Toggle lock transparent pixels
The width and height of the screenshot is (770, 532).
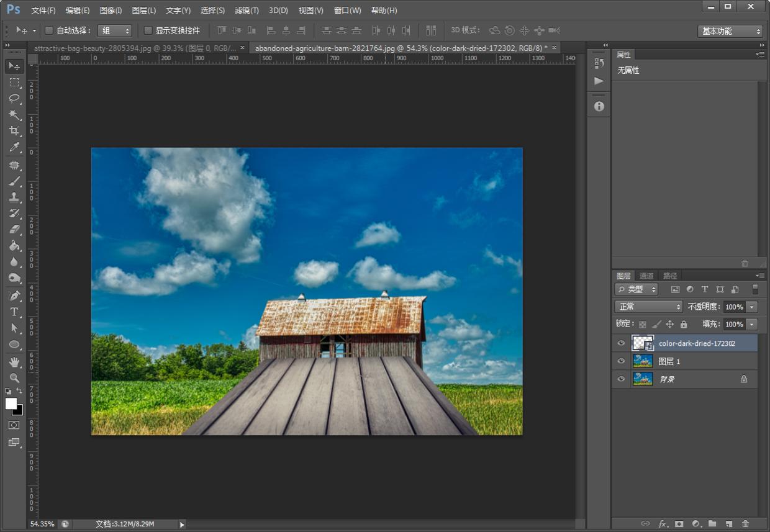click(x=643, y=324)
